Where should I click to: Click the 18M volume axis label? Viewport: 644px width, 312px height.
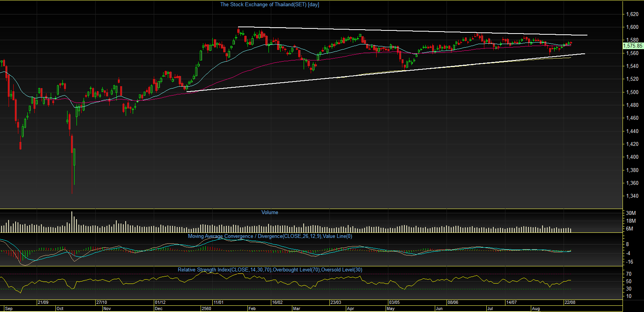(631, 221)
